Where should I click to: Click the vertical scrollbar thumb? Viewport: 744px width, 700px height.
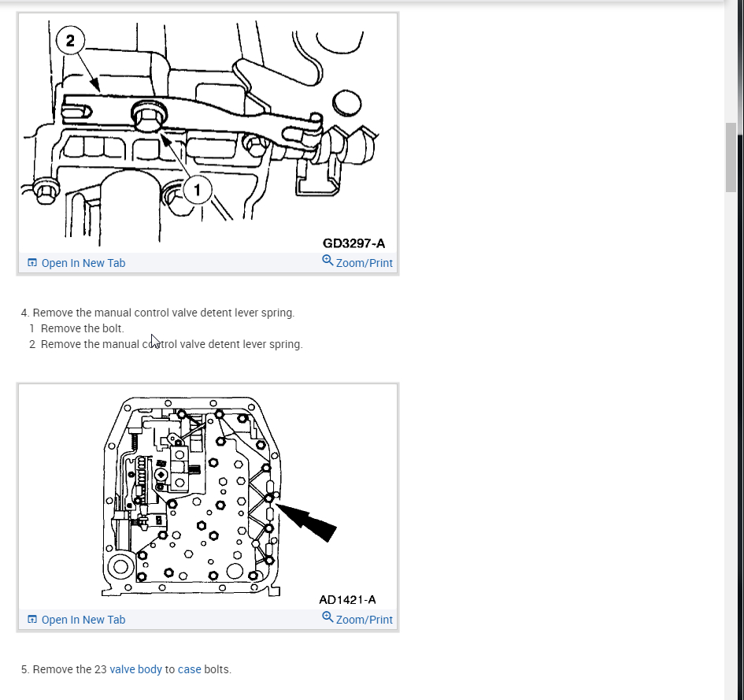click(731, 157)
